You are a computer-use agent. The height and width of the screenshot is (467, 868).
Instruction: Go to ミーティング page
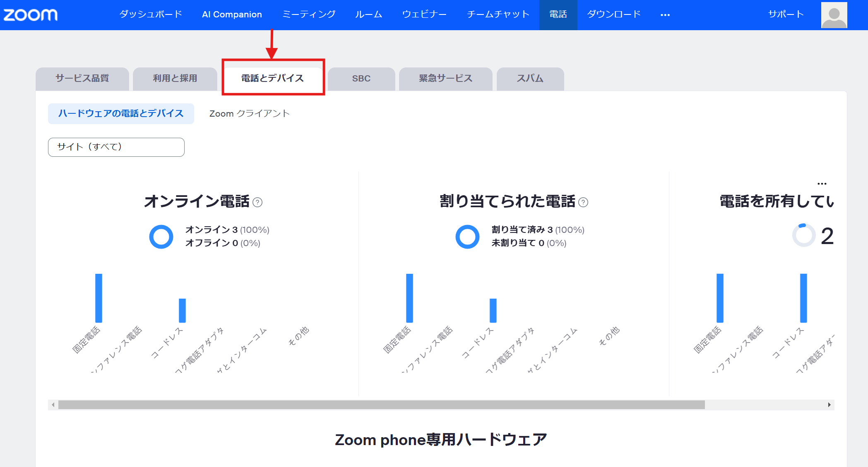pyautogui.click(x=309, y=14)
